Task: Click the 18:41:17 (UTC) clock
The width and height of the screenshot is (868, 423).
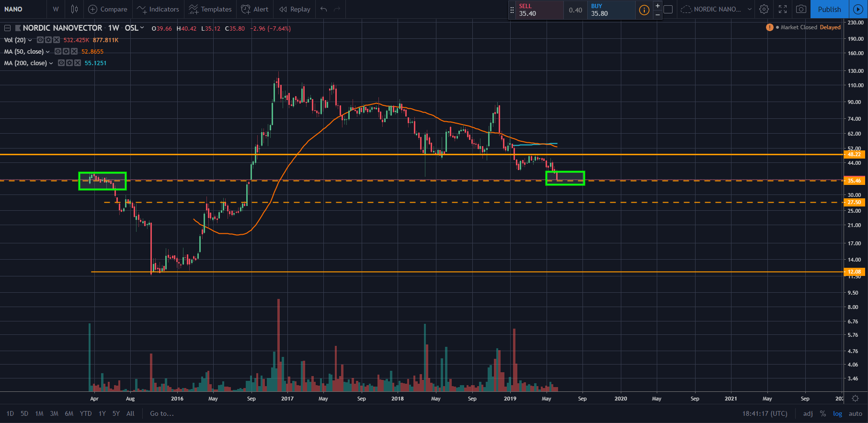Action: 765,413
